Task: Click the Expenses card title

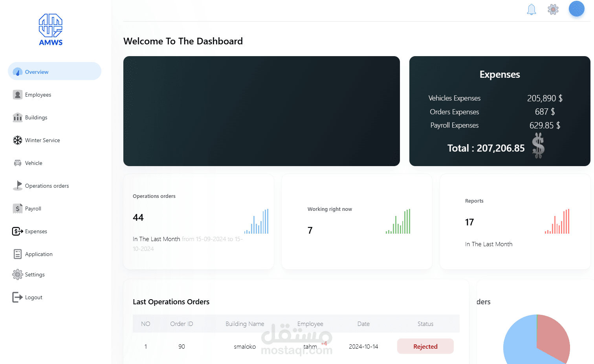Action: point(500,75)
